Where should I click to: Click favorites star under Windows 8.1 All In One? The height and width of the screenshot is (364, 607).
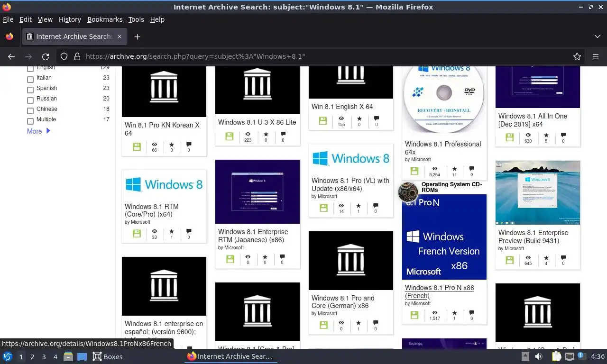(x=546, y=135)
